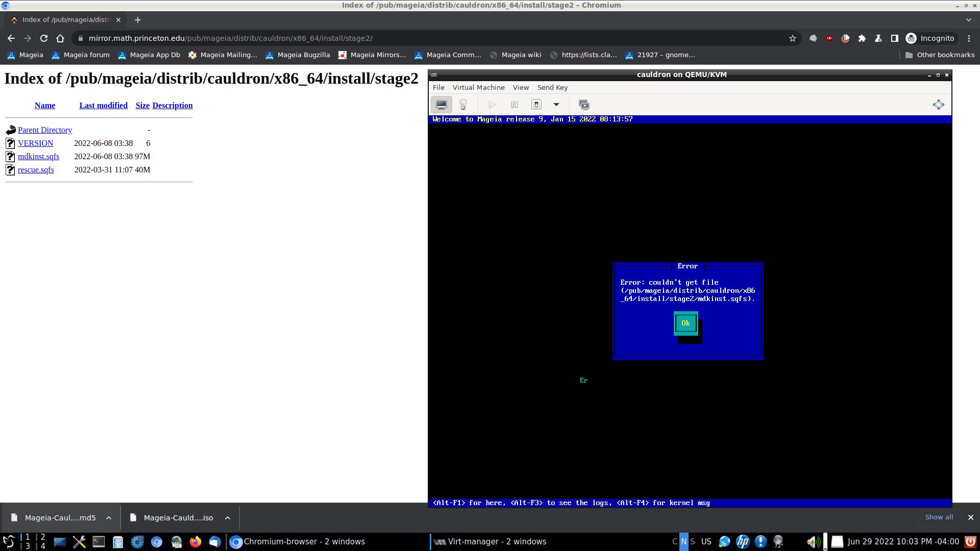Open the panel start menu bird icon
This screenshot has width=980, height=551.
tap(9, 542)
